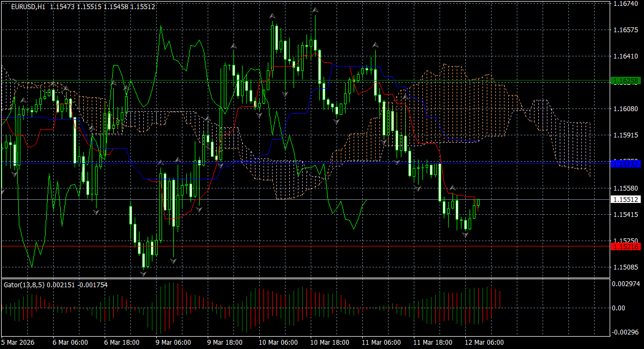This screenshot has width=644, height=349.
Task: Click the 1.16080 price axis label
Action: coord(625,109)
